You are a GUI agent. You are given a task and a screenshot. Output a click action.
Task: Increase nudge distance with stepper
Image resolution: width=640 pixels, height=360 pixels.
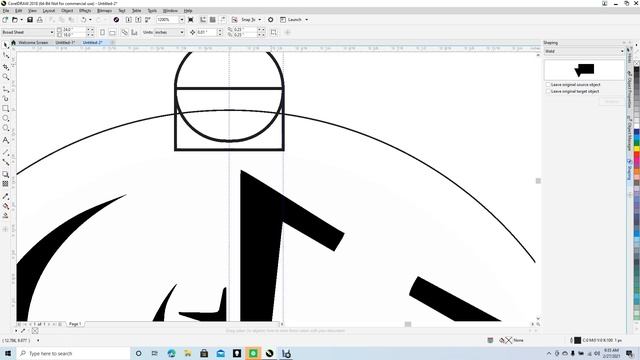click(220, 31)
